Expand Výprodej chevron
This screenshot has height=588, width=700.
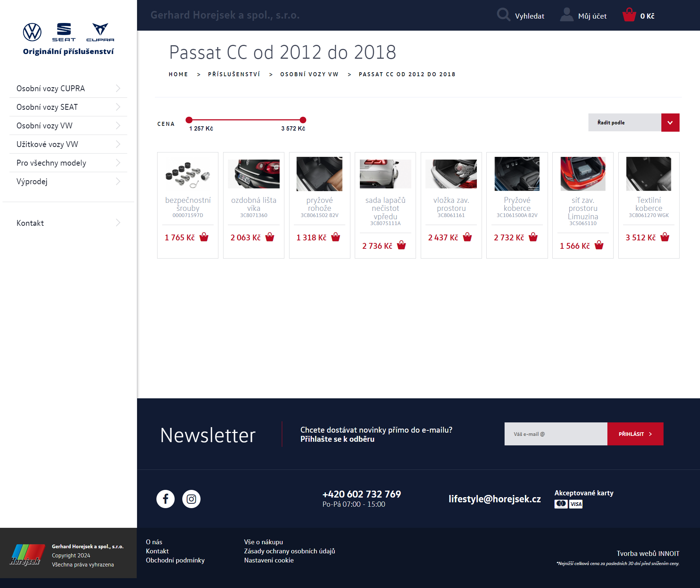click(118, 181)
